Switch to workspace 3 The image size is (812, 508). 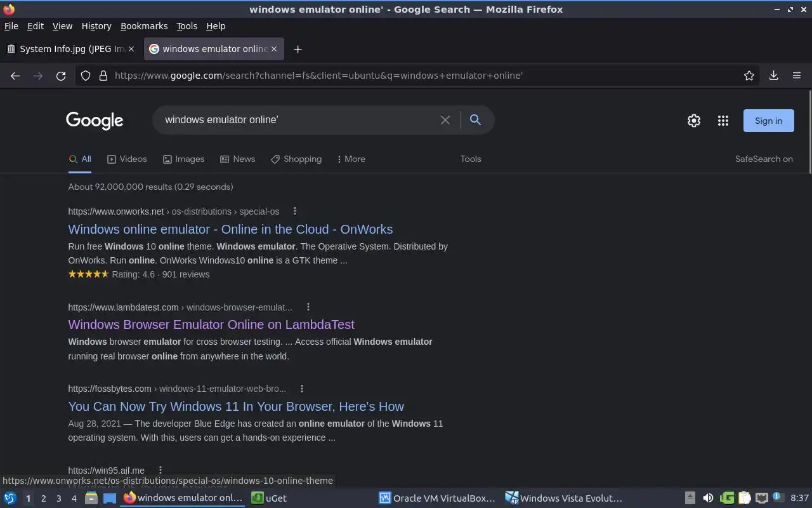(58, 498)
